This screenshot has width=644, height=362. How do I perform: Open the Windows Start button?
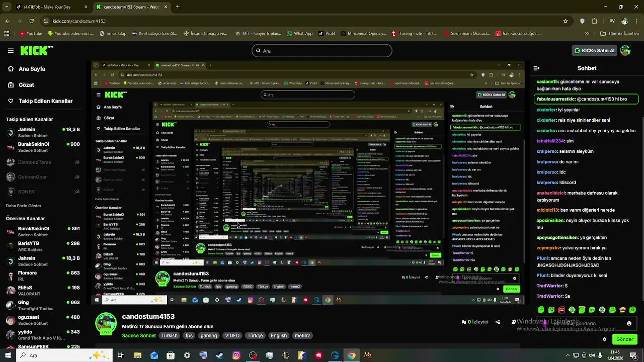tap(7, 355)
